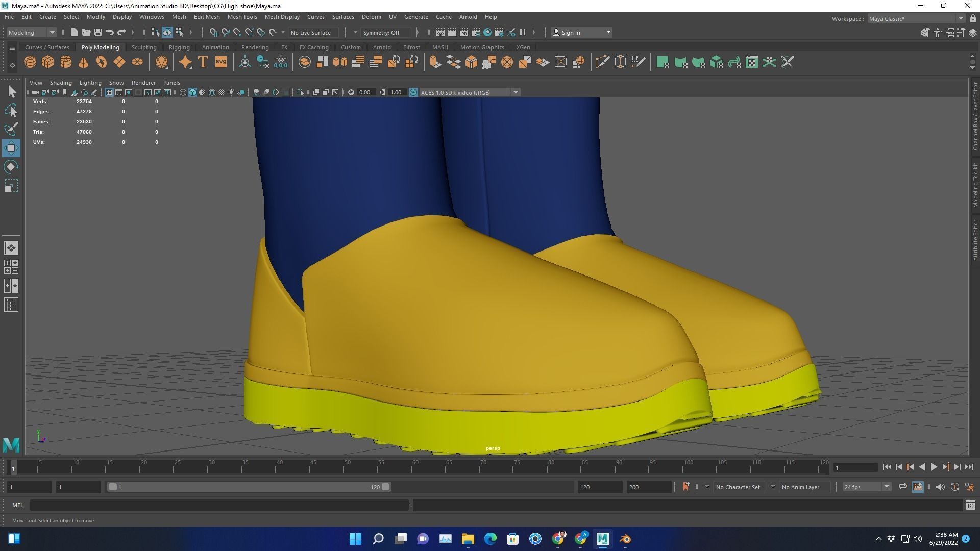Create a polygon cube from the shelf

pos(48,62)
